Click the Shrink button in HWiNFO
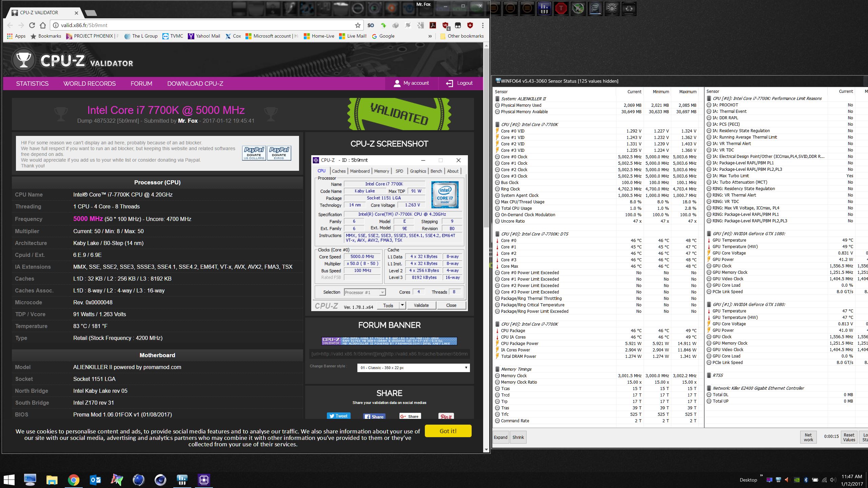The height and width of the screenshot is (488, 868). (518, 437)
